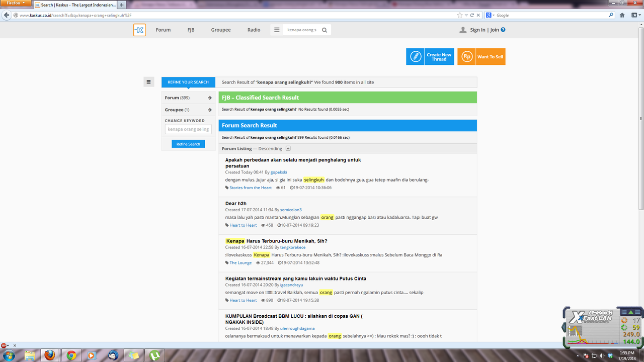Image resolution: width=644 pixels, height=362 pixels.
Task: Open uTorrent from the taskbar
Action: point(155,355)
